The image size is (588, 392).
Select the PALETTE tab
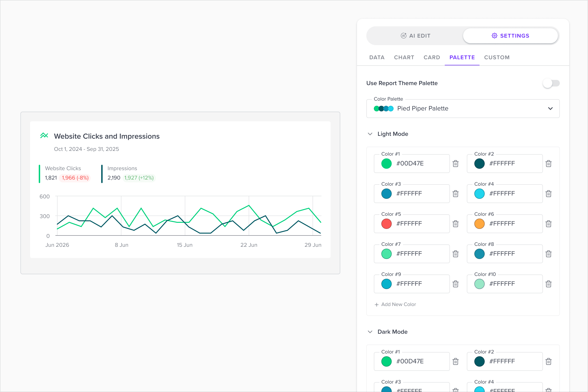[x=462, y=57]
